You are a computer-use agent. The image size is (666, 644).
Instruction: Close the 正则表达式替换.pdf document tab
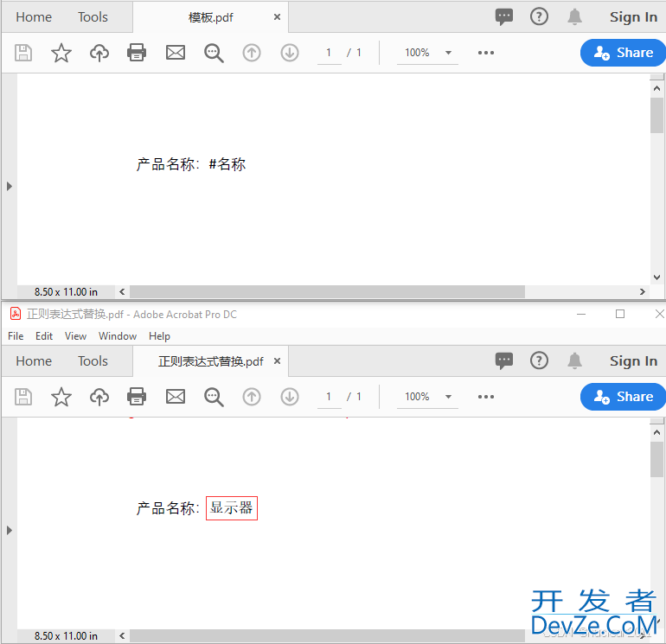277,360
